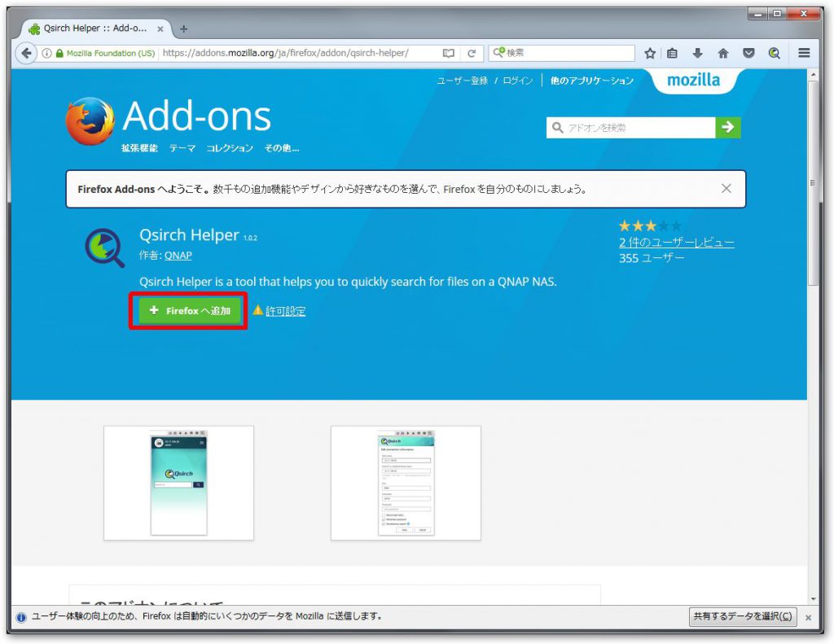Open コレクション navigation item
This screenshot has height=644, width=834.
(x=230, y=148)
